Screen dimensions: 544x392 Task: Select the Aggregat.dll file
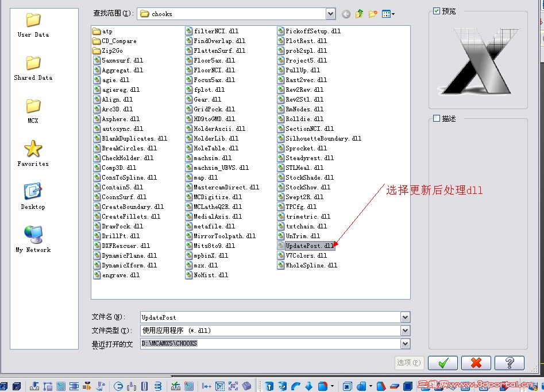coord(119,70)
